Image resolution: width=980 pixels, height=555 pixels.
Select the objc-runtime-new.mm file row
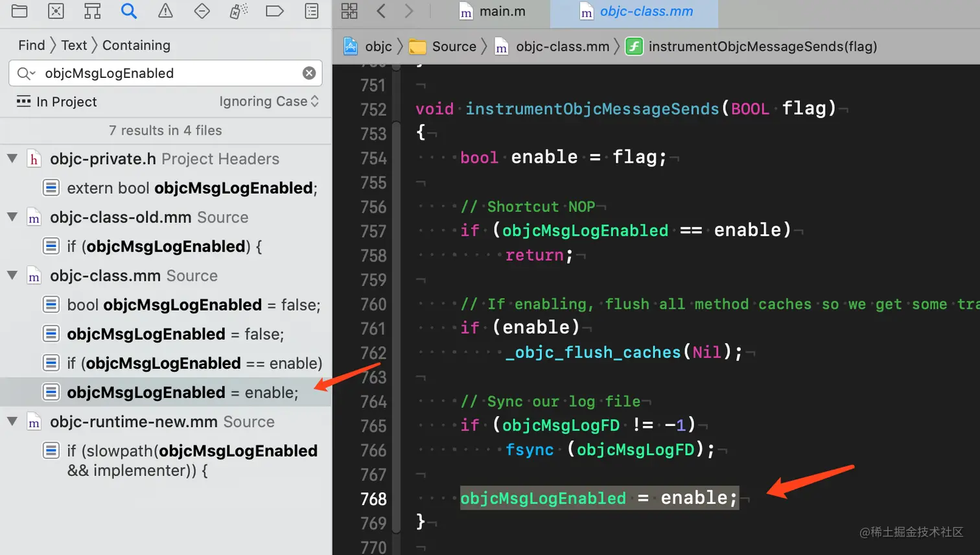click(165, 421)
